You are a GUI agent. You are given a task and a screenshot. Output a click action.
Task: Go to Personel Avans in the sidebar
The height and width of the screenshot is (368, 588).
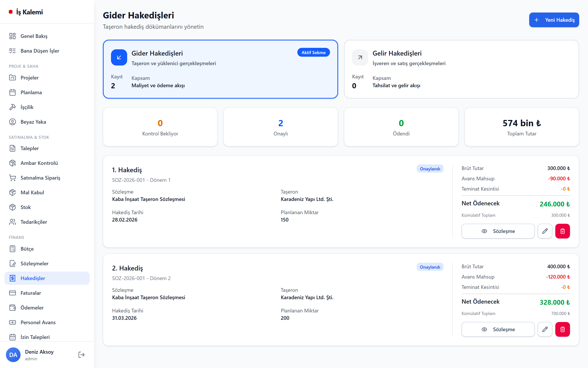(x=47, y=323)
